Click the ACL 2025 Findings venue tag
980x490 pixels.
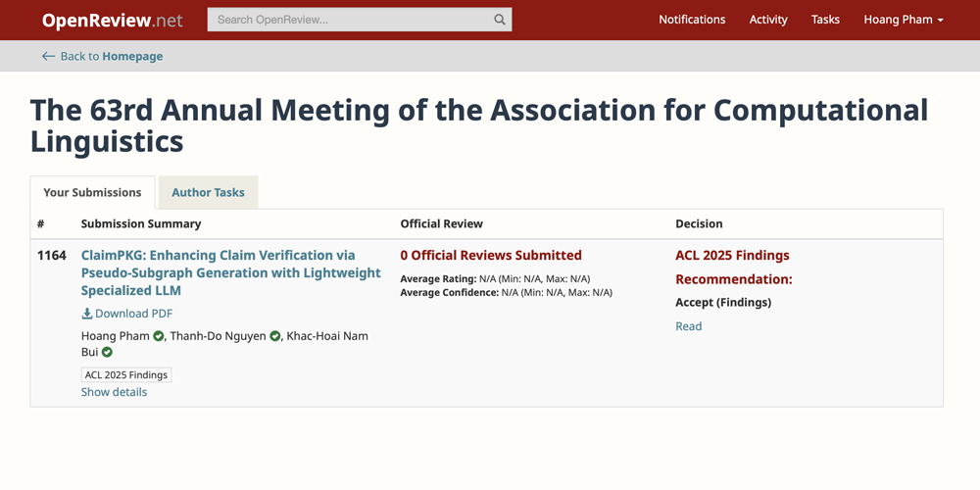126,375
